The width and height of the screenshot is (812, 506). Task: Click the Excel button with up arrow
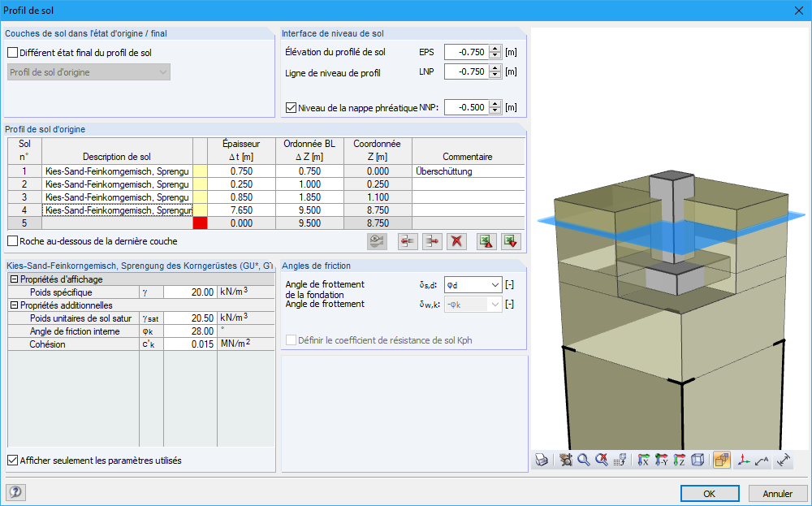pyautogui.click(x=486, y=241)
